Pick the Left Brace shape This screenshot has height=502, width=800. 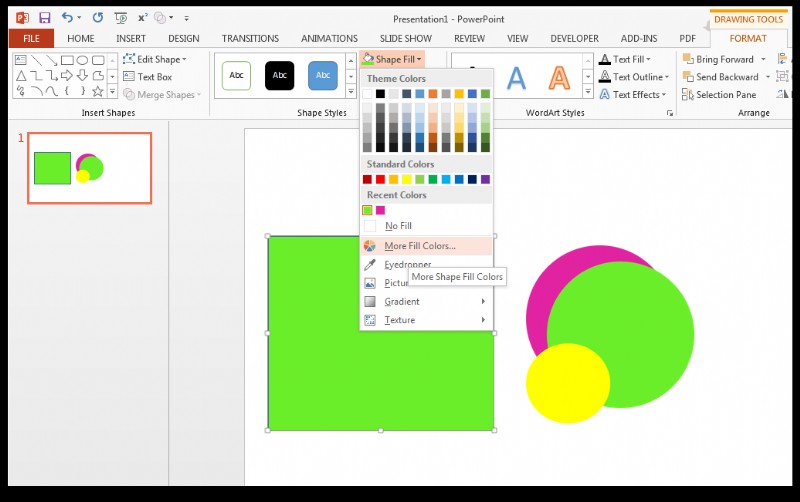click(x=67, y=91)
